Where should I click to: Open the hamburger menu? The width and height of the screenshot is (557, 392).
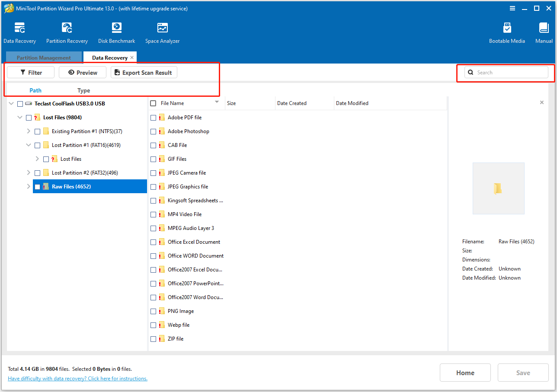click(512, 8)
